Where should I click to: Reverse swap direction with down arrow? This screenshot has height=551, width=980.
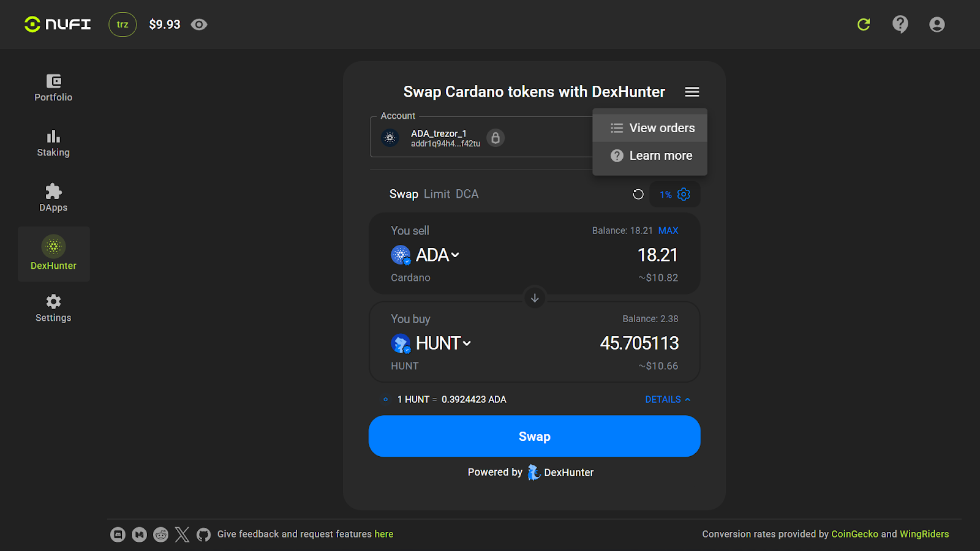coord(535,298)
